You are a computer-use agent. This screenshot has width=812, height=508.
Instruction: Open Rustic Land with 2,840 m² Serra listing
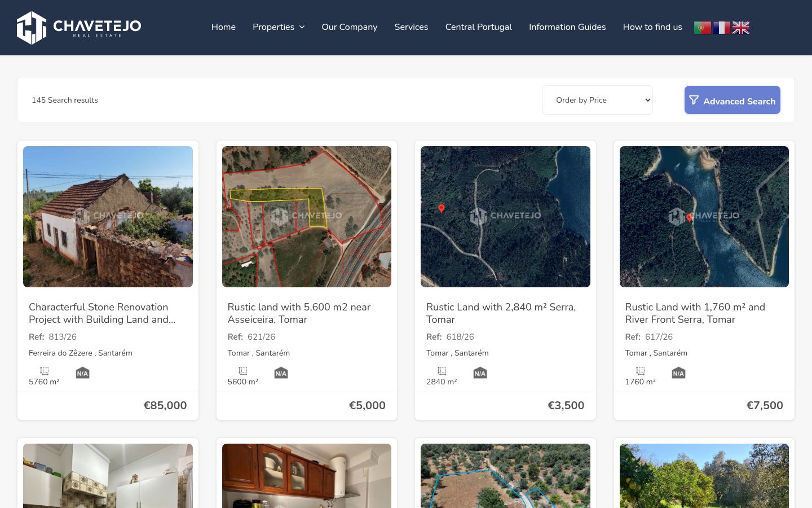[x=501, y=313]
